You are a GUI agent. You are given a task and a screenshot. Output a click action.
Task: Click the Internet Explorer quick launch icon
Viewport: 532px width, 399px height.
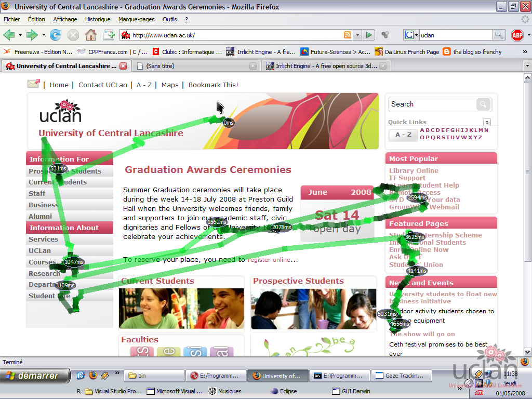(x=81, y=375)
